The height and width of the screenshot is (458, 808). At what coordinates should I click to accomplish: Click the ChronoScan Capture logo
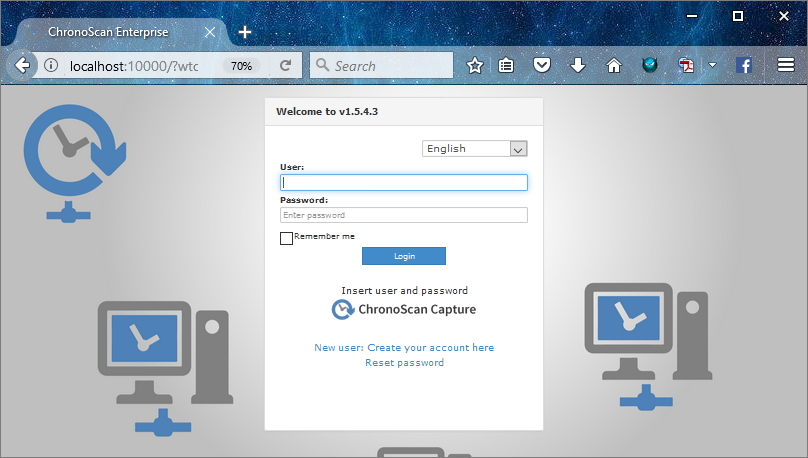[x=403, y=309]
